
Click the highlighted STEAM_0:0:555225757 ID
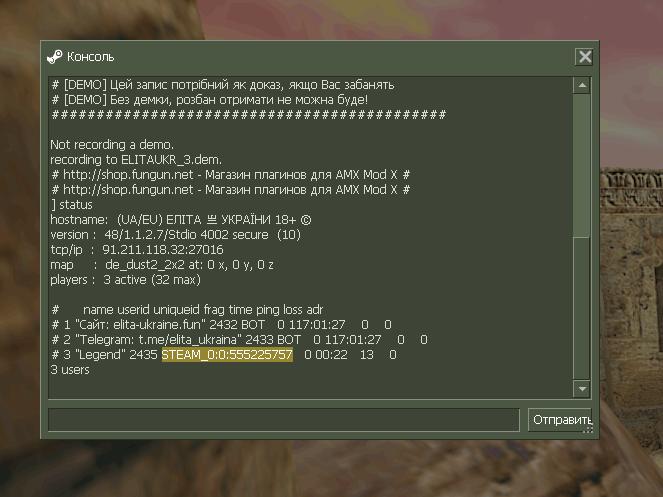(x=227, y=354)
